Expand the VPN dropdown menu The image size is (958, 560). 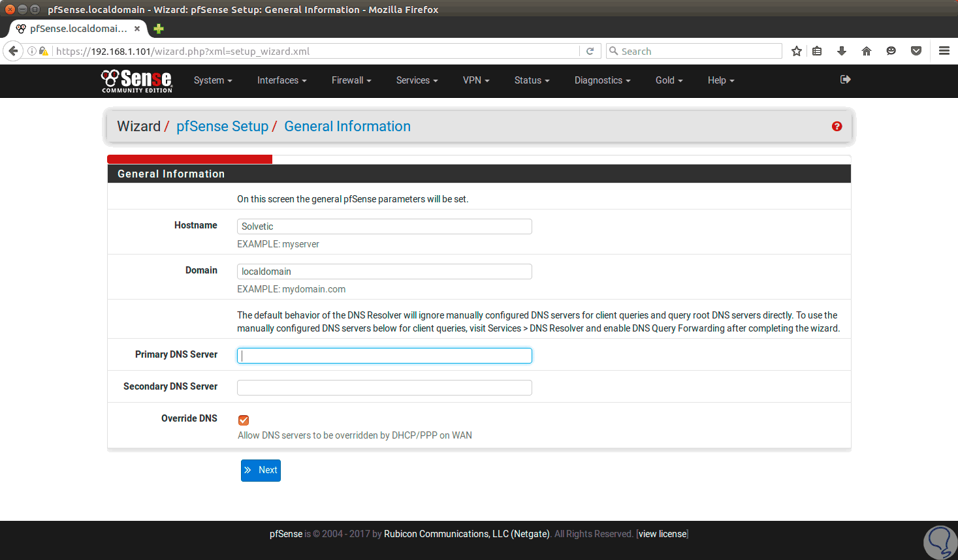tap(476, 80)
